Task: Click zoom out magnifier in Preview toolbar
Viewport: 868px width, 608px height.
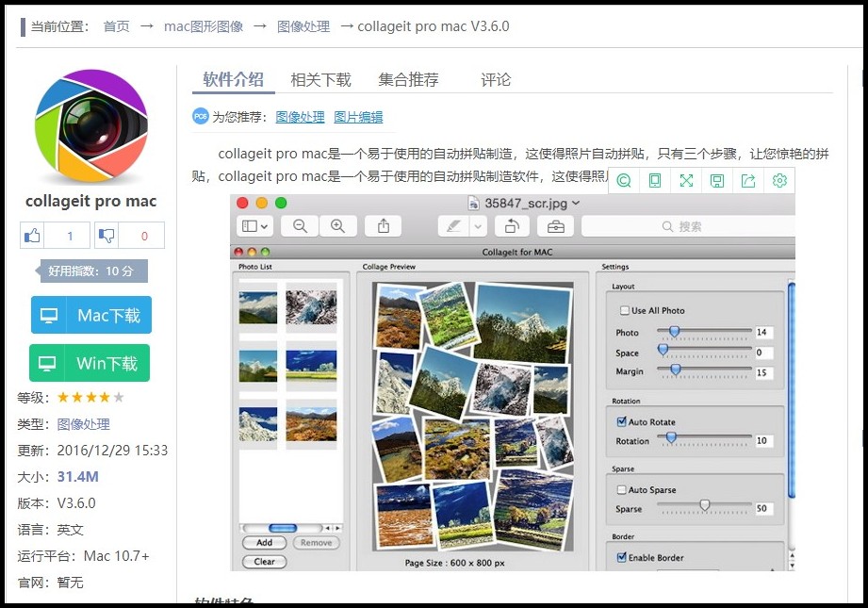Action: (300, 226)
